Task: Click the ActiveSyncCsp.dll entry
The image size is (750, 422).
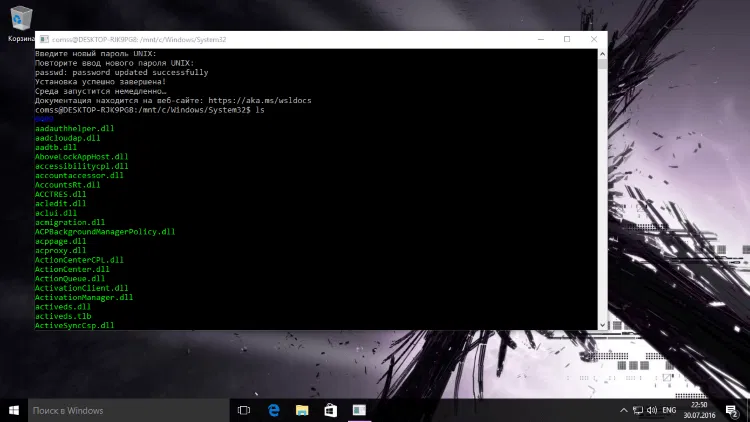Action: pyautogui.click(x=75, y=325)
